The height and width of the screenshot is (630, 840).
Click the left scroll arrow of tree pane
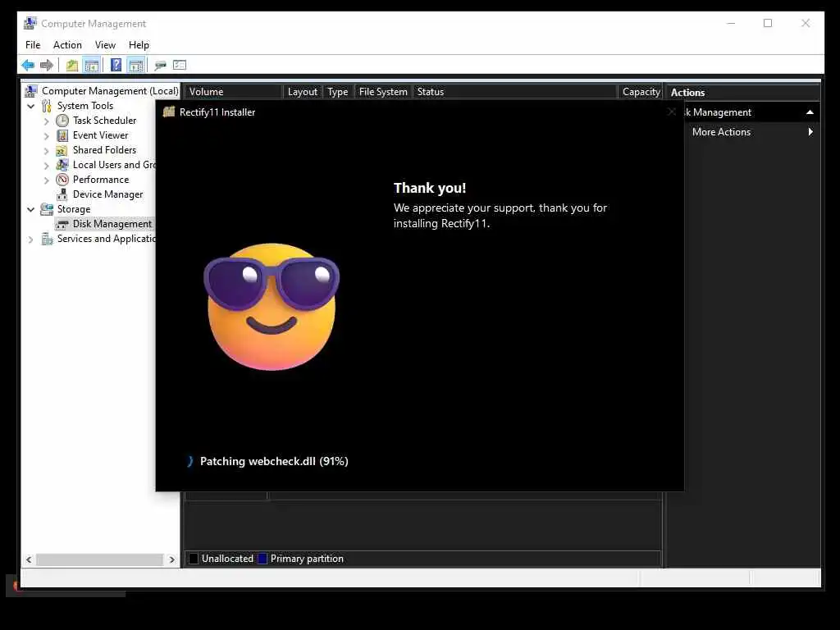pos(29,559)
